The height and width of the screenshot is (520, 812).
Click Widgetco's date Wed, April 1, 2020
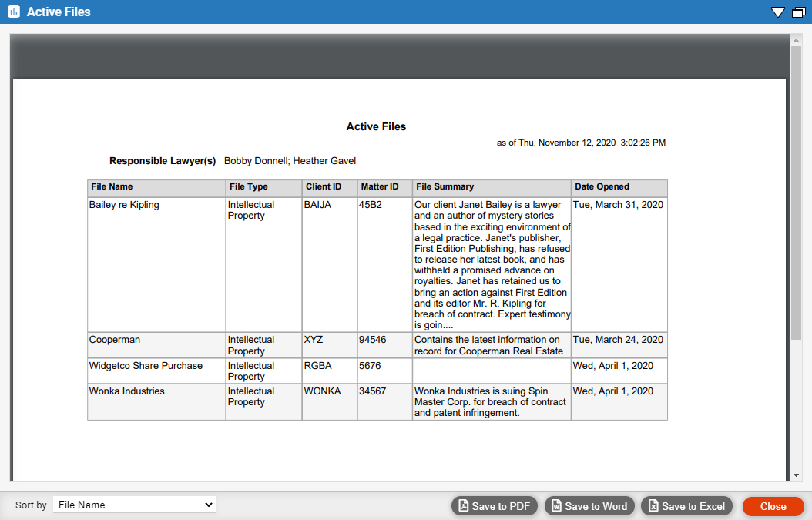tap(613, 366)
